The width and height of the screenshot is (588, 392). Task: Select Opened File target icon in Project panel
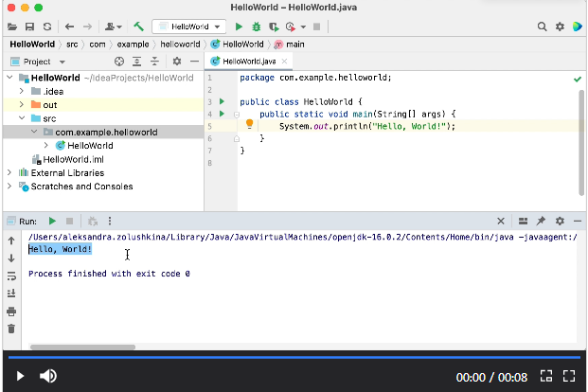pos(119,62)
